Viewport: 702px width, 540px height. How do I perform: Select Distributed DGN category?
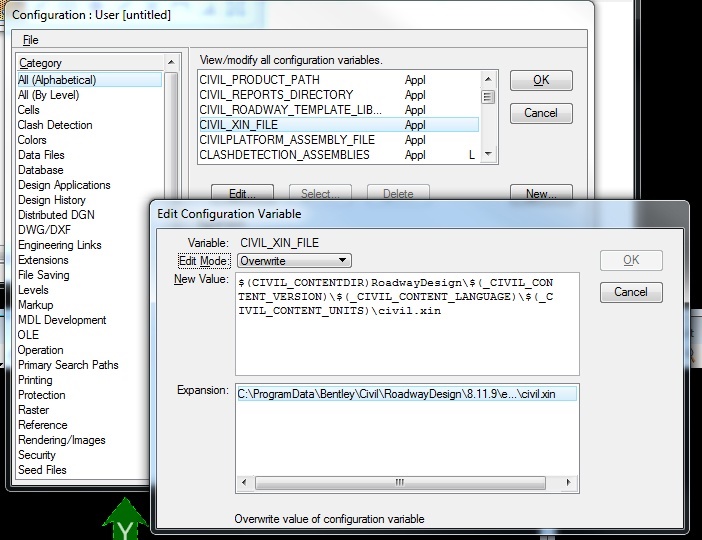[x=56, y=215]
